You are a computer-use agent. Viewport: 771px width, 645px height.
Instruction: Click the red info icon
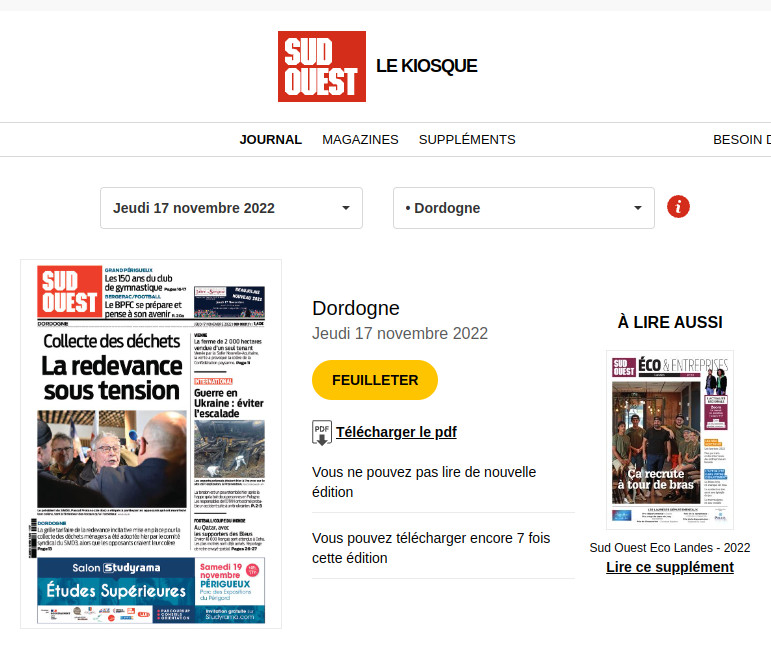click(679, 207)
